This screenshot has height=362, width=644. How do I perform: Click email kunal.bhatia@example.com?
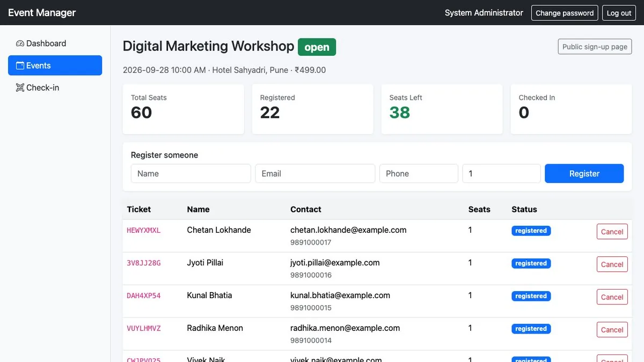(x=340, y=295)
